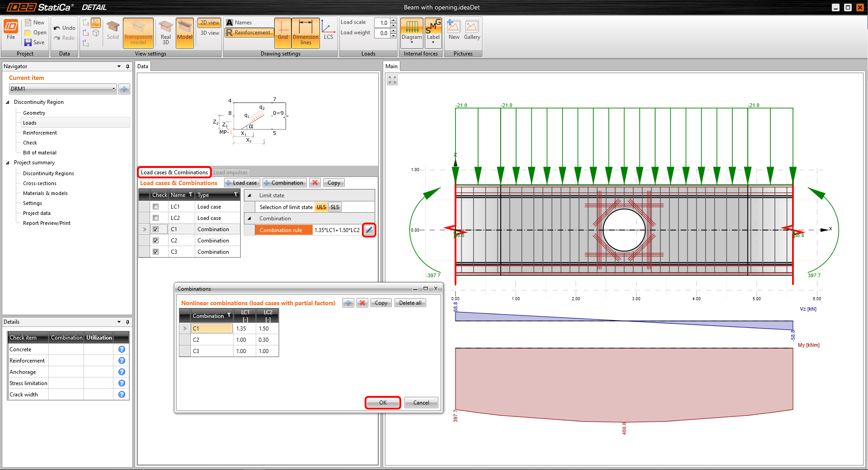
Task: Open the DRM1 current item dropdown
Action: coord(113,89)
